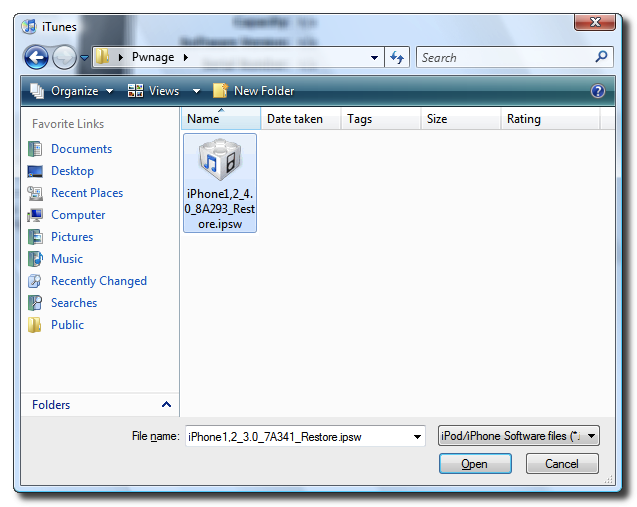Click the Desktop icon in sidebar
Image resolution: width=637 pixels, height=507 pixels.
[35, 171]
